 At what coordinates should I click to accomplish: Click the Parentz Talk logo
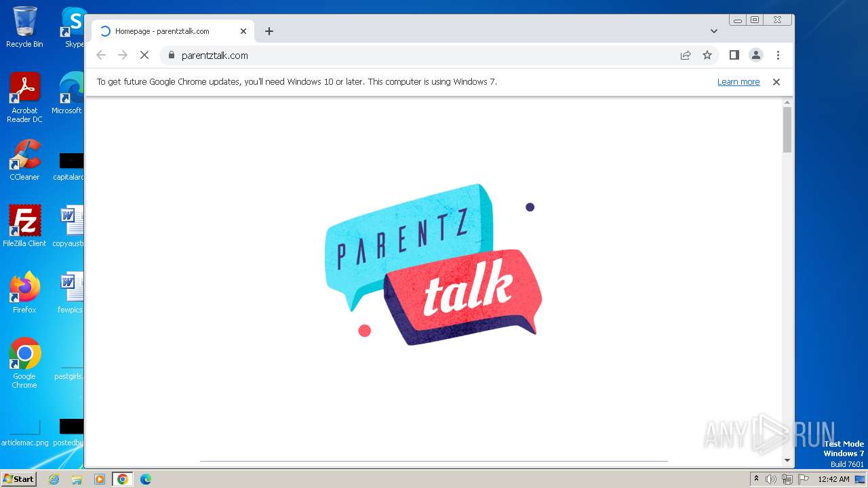click(434, 264)
